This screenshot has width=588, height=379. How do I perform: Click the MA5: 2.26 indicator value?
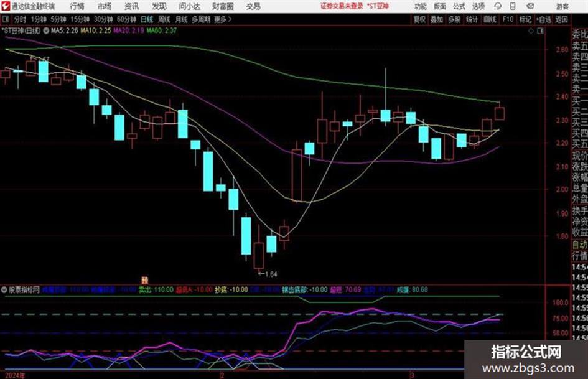click(64, 30)
